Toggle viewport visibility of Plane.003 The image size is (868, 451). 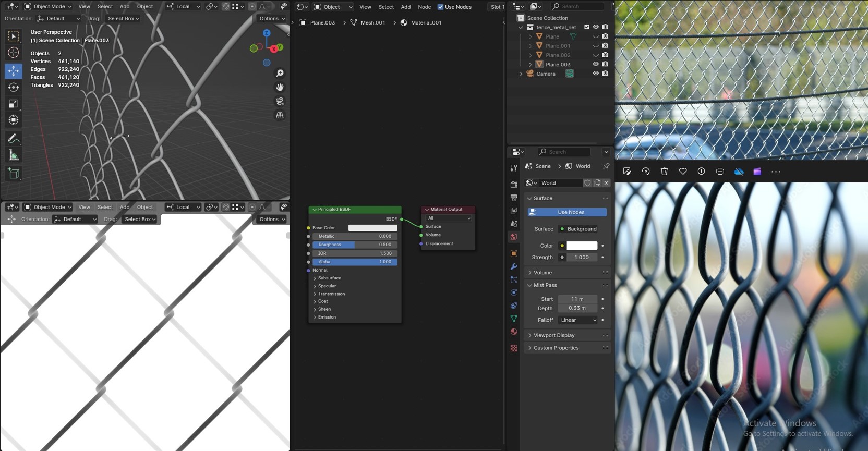point(596,64)
